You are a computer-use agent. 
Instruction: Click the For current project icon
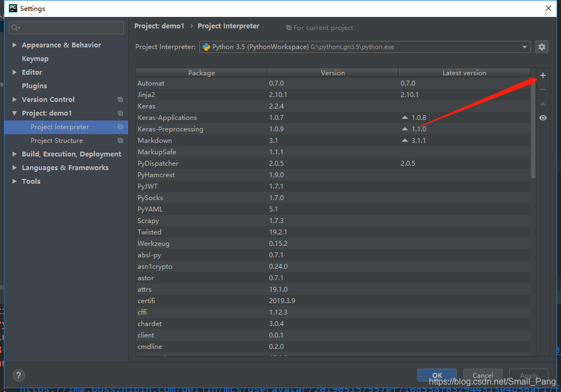(x=289, y=28)
